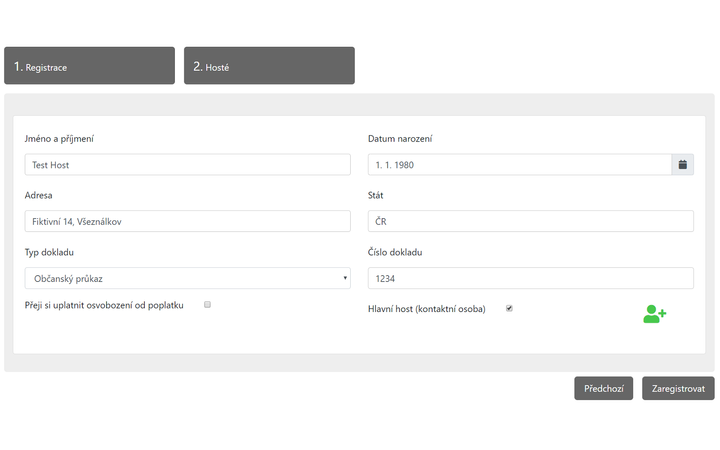Screen dimensions: 720x450
Task: Click the Datum narození label
Action: 400,139
